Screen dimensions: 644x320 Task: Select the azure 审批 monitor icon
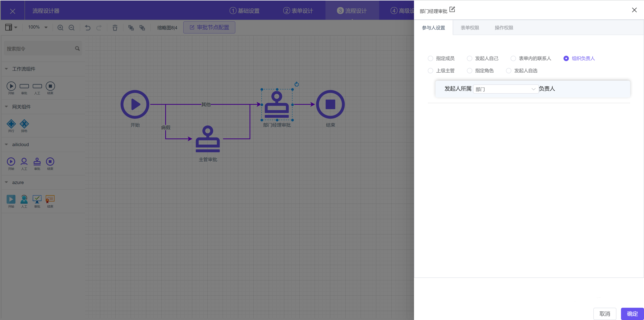pyautogui.click(x=37, y=199)
